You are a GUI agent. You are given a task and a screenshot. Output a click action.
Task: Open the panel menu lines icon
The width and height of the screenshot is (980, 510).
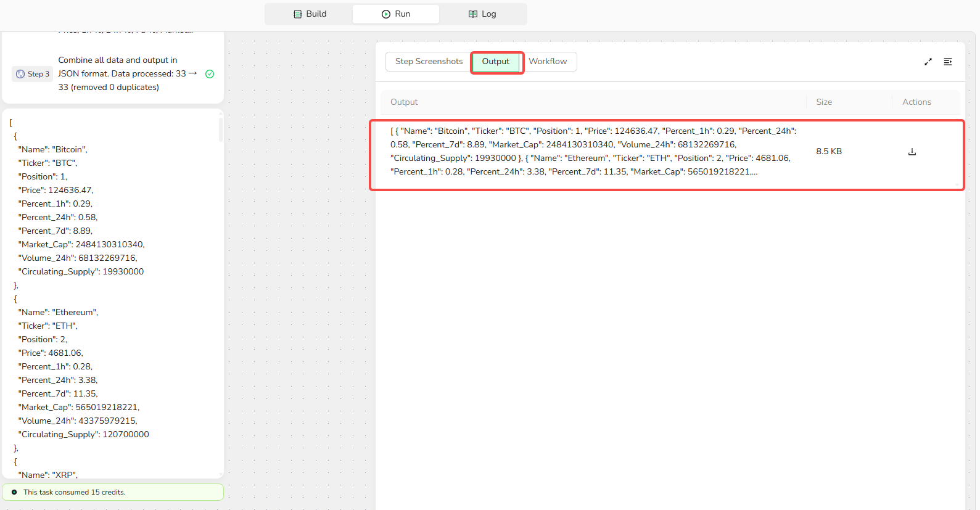click(x=948, y=62)
